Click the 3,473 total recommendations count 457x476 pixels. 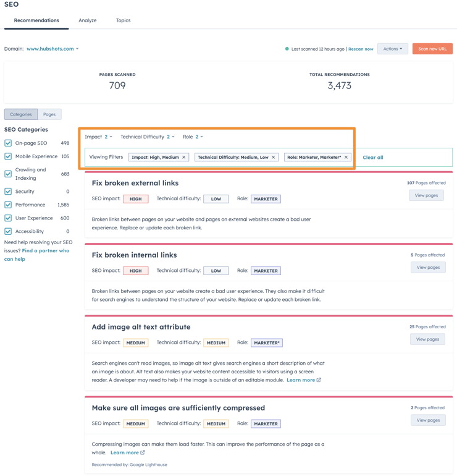pos(339,85)
